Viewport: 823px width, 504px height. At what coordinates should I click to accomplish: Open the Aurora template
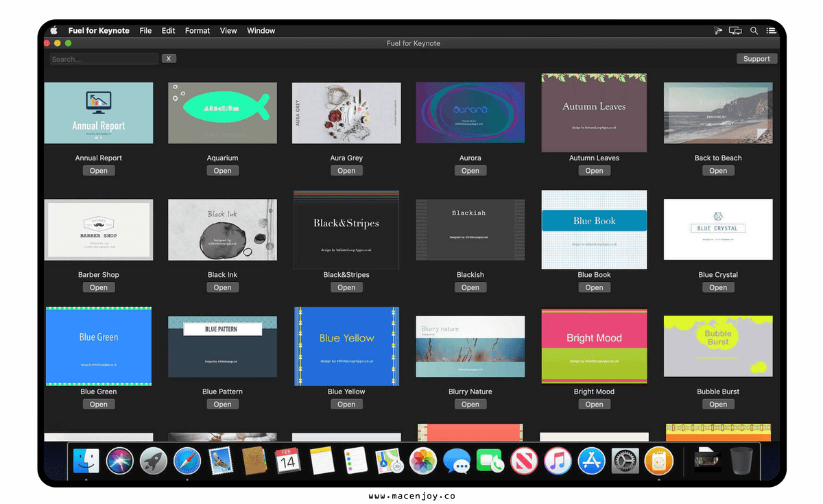tap(470, 171)
